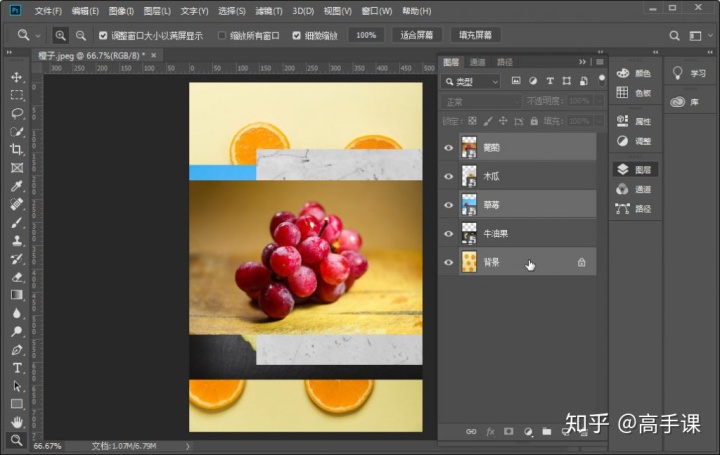Open the 不透明度 opacity dropdown arrow
The image size is (720, 455).
click(599, 101)
